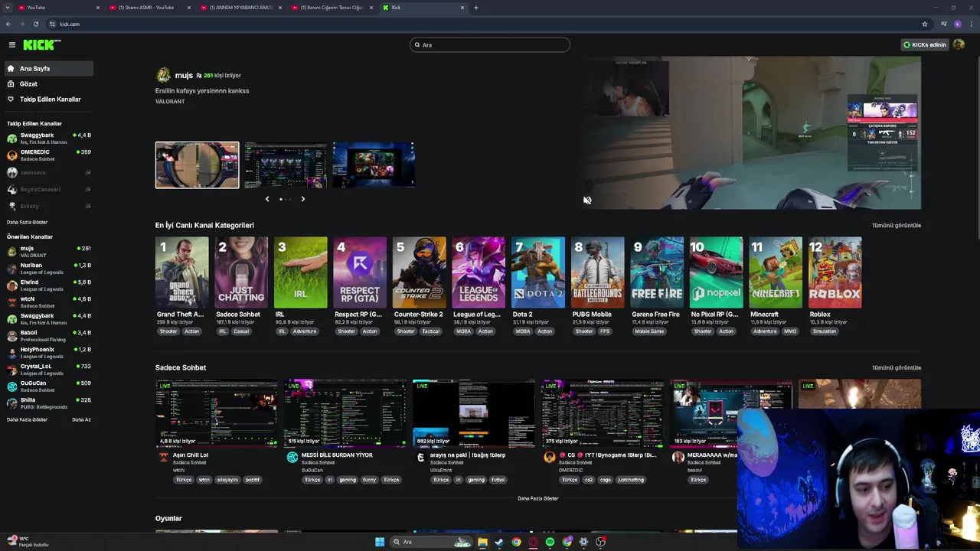Screen dimensions: 980x551
Task: Collapse the list with Daha Az
Action: point(81,419)
